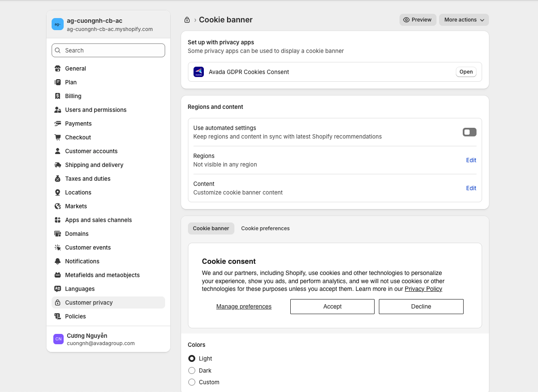The height and width of the screenshot is (392, 538).
Task: Select the Custom color radio button
Action: [192, 382]
